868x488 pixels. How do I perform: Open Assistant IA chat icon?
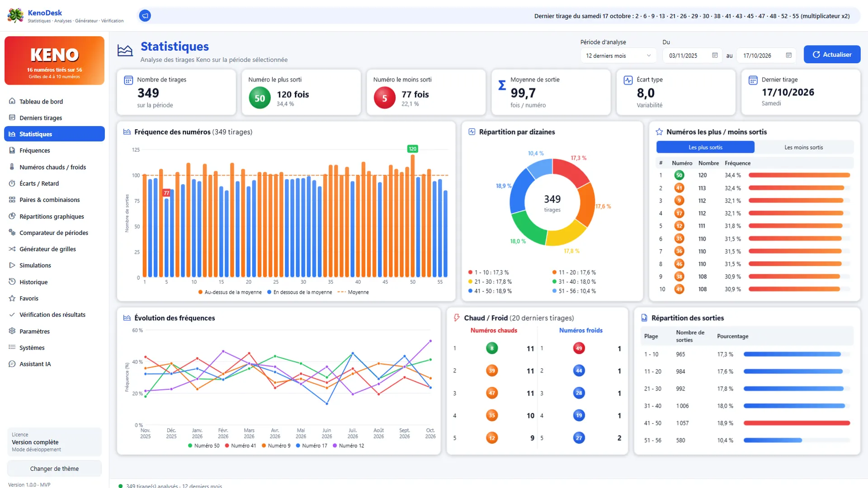tap(12, 364)
